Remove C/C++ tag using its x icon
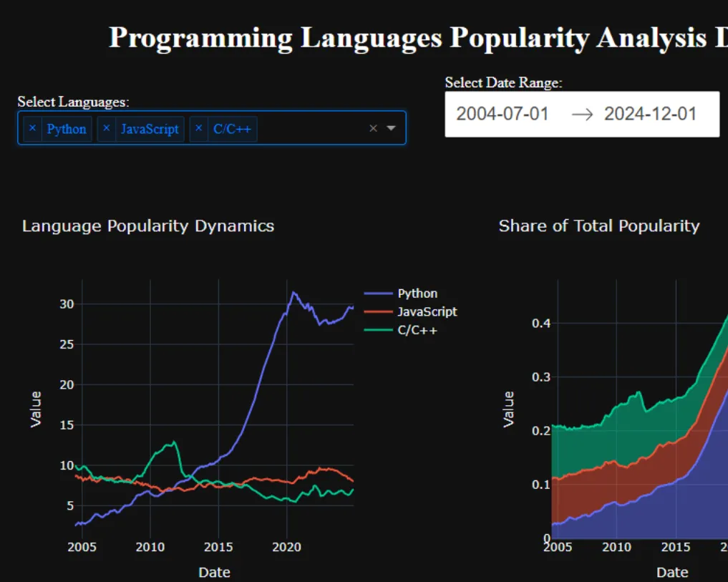Screen dimensions: 728x582 point(199,129)
